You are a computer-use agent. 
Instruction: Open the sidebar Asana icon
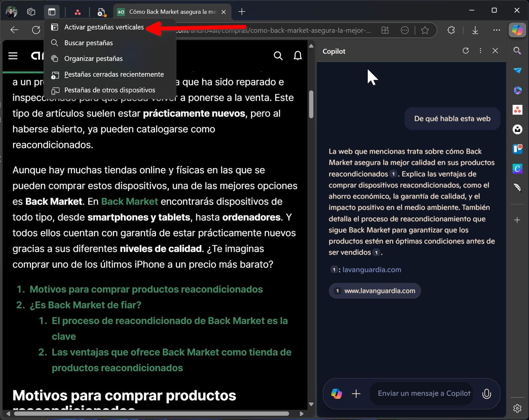[x=517, y=109]
